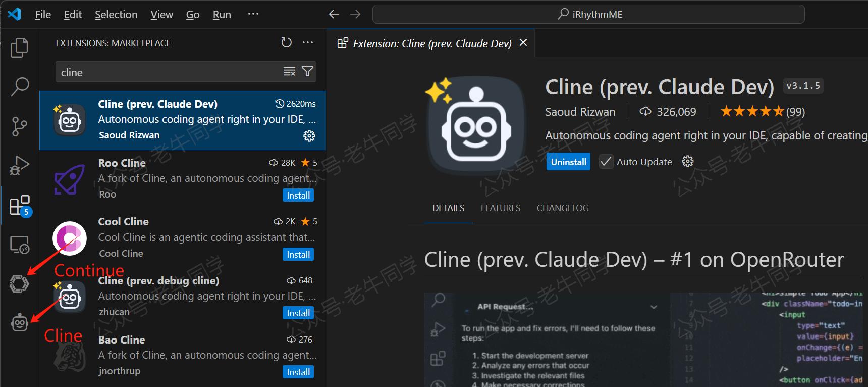
Task: Open the Run and Debug view
Action: [x=19, y=166]
